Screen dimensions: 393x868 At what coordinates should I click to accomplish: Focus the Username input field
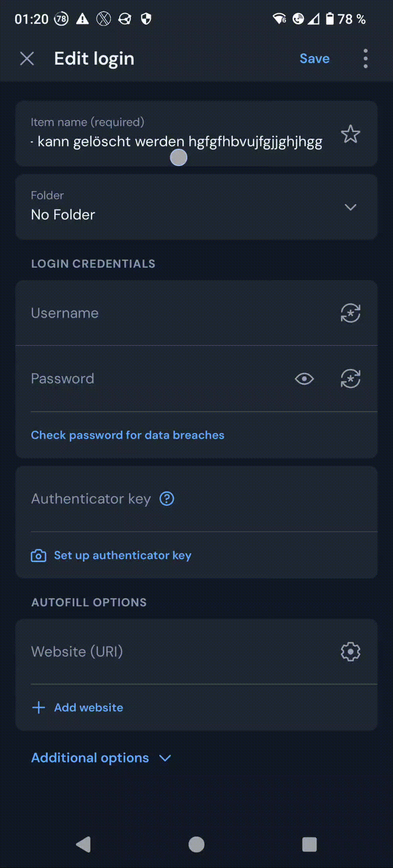[175, 313]
